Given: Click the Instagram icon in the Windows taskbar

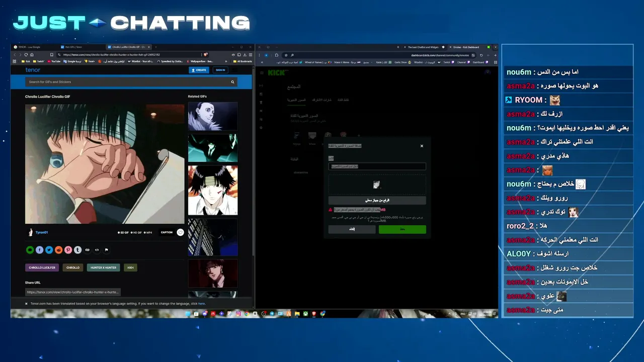Looking at the screenshot, I should [x=238, y=314].
